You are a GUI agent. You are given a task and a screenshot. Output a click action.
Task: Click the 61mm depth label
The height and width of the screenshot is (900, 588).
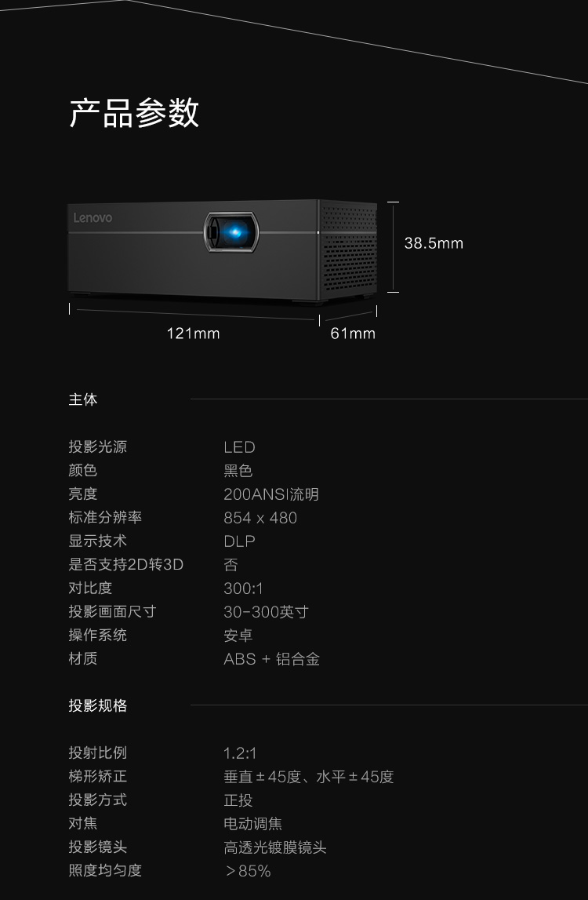(353, 333)
